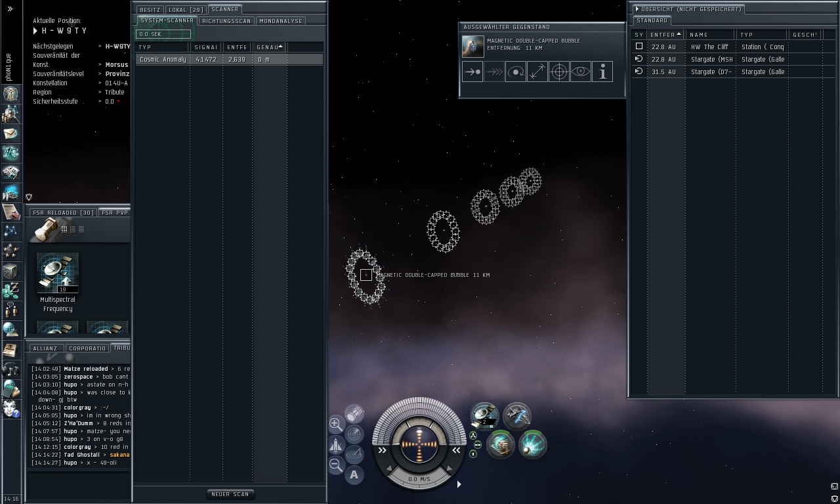The width and height of the screenshot is (840, 504).
Task: Switch to the Lokal tab
Action: pyautogui.click(x=186, y=10)
